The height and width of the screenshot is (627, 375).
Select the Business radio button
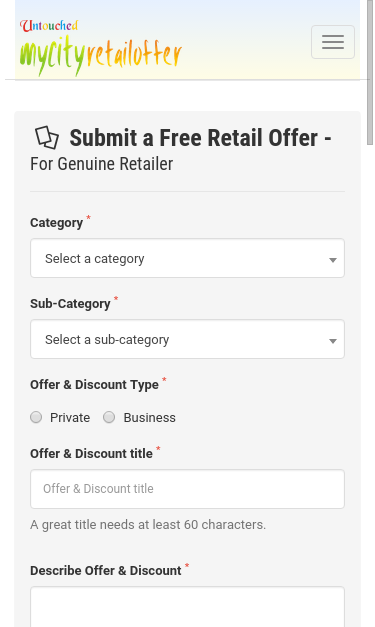[x=109, y=417]
